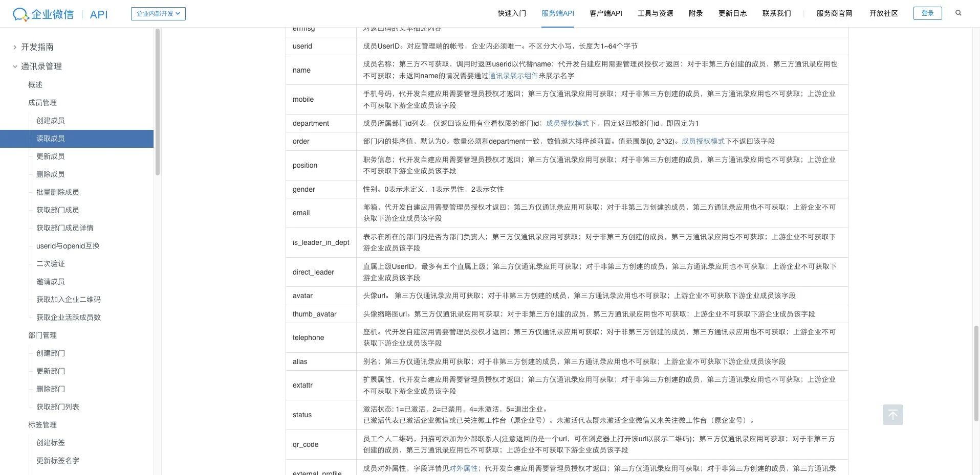980x475 pixels.
Task: Open the 企业内部开发 dropdown
Action: 158,14
